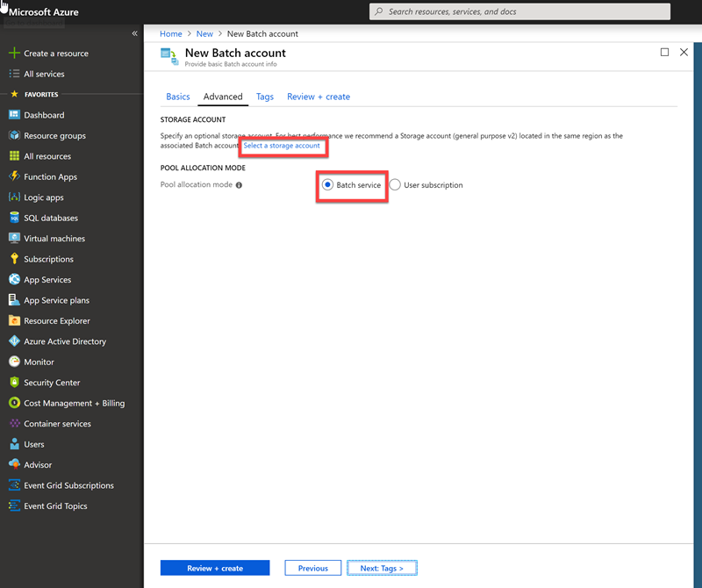Open the Subscriptions key icon
This screenshot has width=702, height=588.
pos(14,259)
